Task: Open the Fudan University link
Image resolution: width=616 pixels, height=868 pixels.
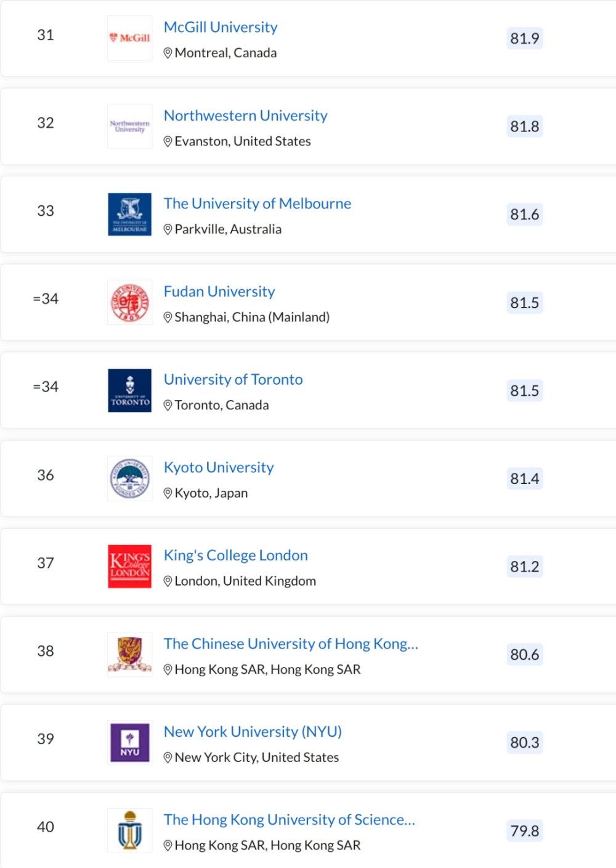Action: 219,292
